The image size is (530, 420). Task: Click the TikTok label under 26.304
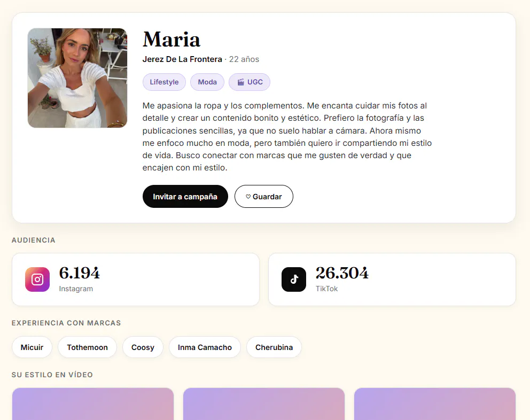click(326, 289)
